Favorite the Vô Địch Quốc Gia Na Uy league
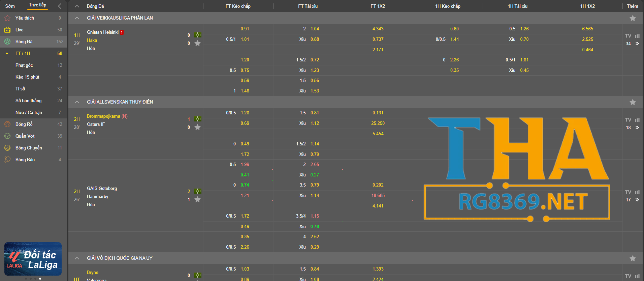Screen dimensions: 644x281 point(633,258)
